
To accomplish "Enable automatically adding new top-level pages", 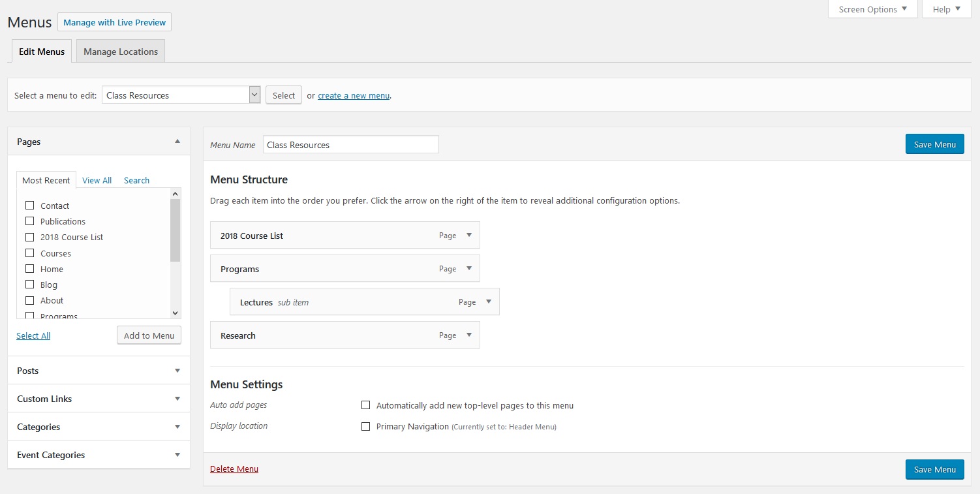I will coord(366,405).
